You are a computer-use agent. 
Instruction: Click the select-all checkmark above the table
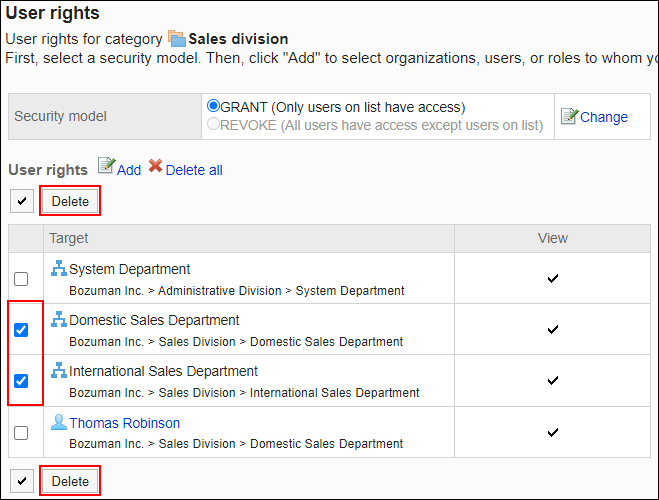click(x=22, y=201)
